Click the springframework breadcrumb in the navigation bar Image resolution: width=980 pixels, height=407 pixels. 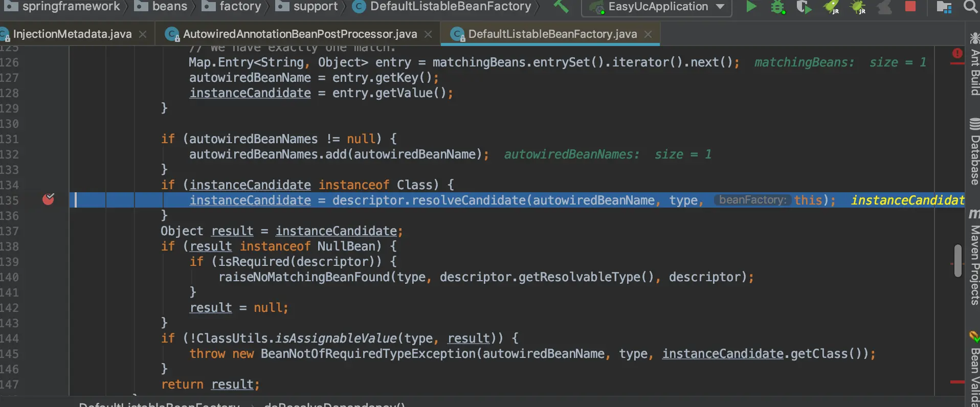64,7
